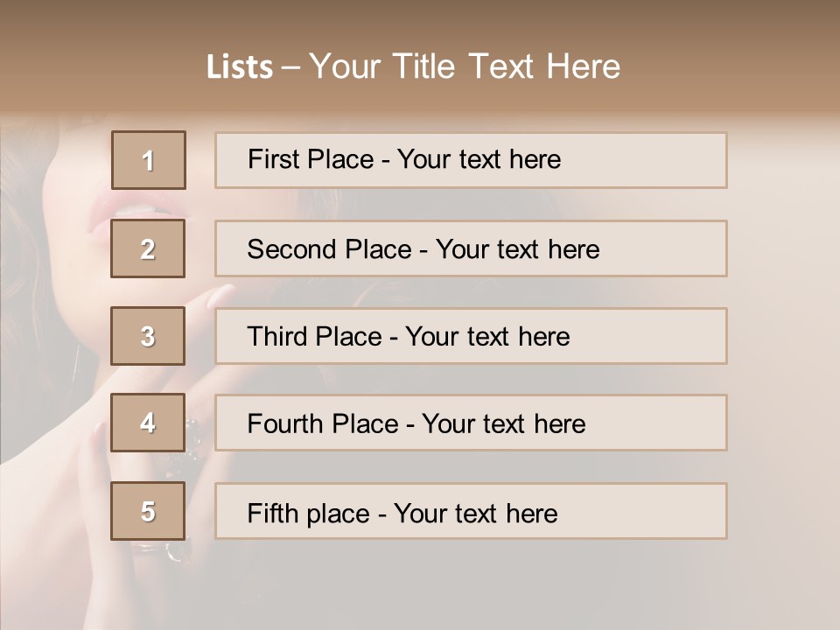Select the number 1 box

point(149,160)
